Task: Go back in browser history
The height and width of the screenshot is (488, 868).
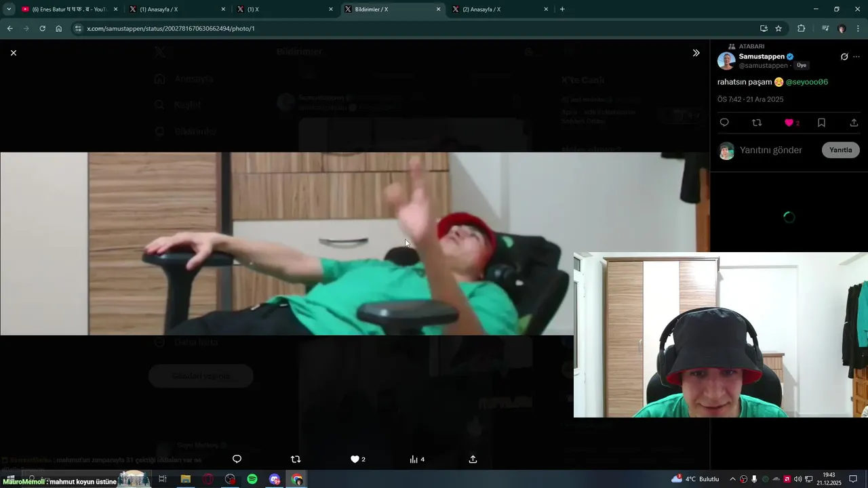Action: pyautogui.click(x=9, y=28)
